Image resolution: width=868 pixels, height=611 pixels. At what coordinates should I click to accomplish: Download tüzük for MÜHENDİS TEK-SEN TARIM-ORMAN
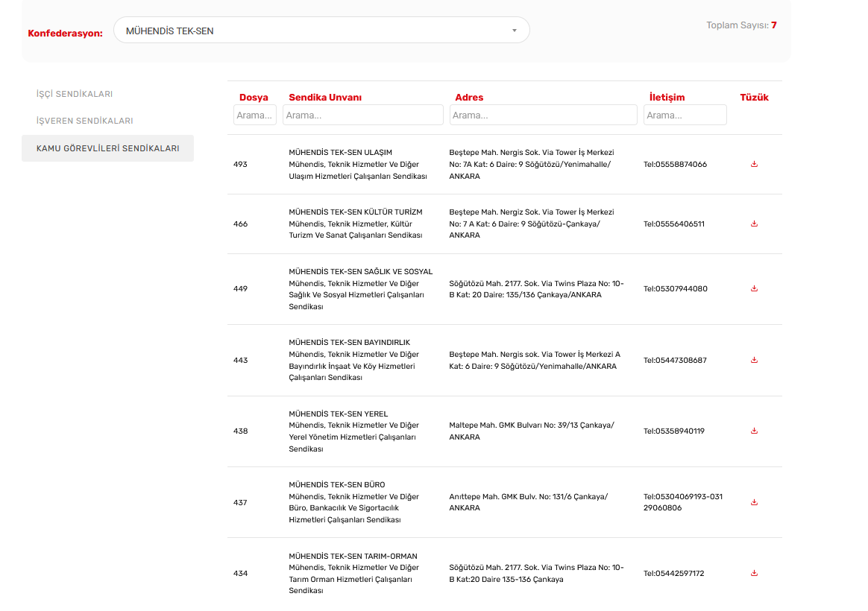[x=754, y=573]
